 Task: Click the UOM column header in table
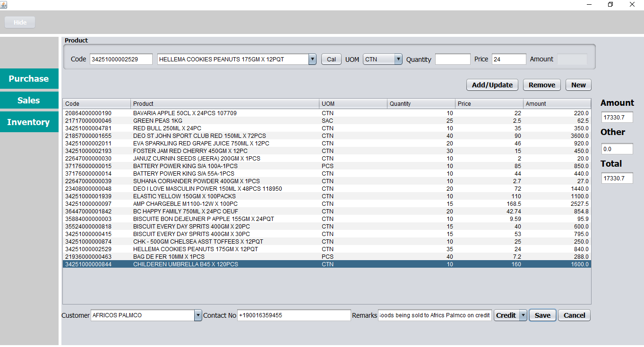[353, 104]
